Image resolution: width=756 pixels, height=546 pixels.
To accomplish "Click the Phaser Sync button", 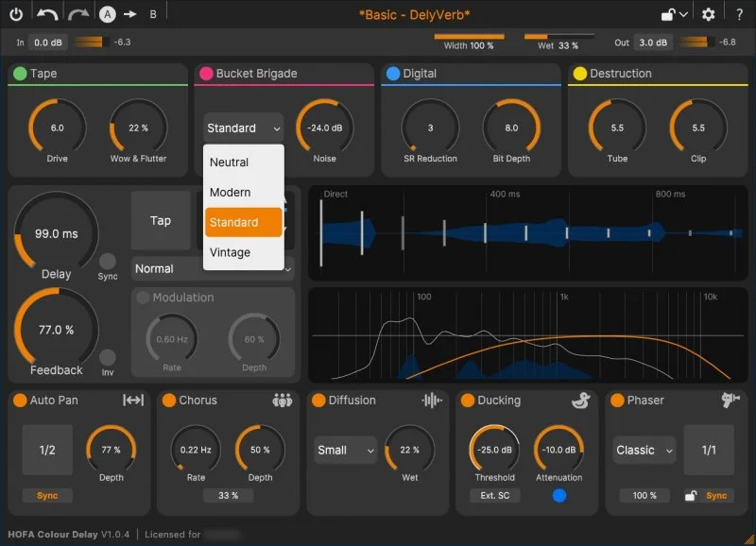I will point(716,495).
